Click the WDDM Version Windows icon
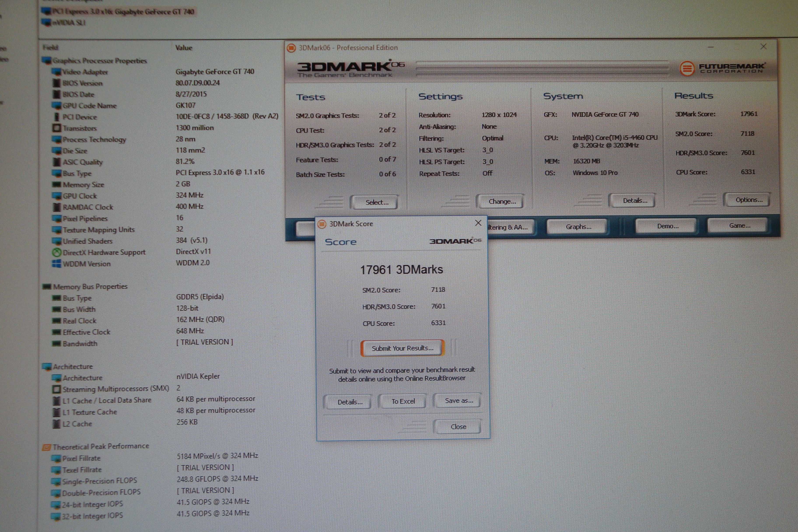798x532 pixels. 56,264
